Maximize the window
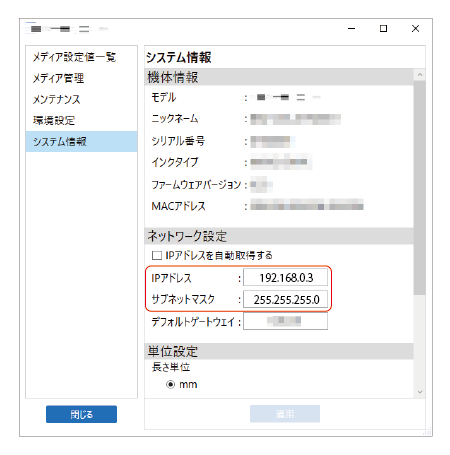This screenshot has width=450, height=455. coord(383,29)
